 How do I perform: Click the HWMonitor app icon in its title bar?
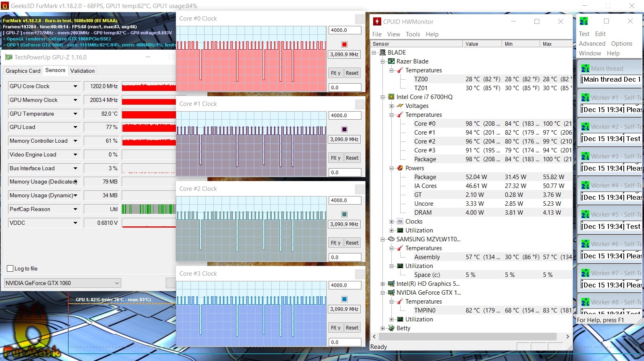coord(377,21)
